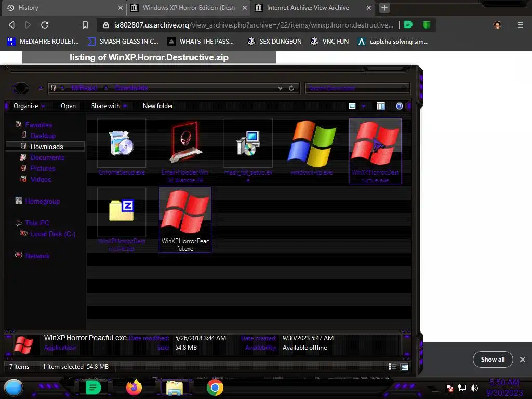Open Chrome from the taskbar
The height and width of the screenshot is (399, 532).
pyautogui.click(x=215, y=388)
